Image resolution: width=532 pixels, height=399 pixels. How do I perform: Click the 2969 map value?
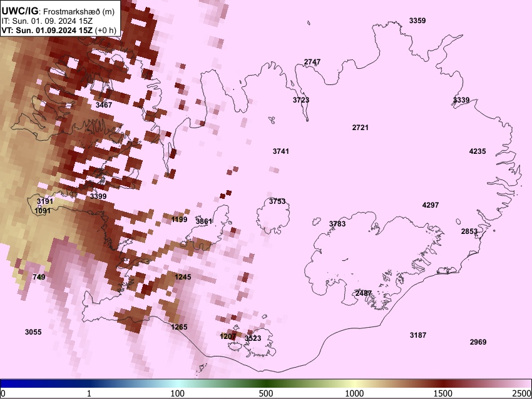click(x=478, y=342)
